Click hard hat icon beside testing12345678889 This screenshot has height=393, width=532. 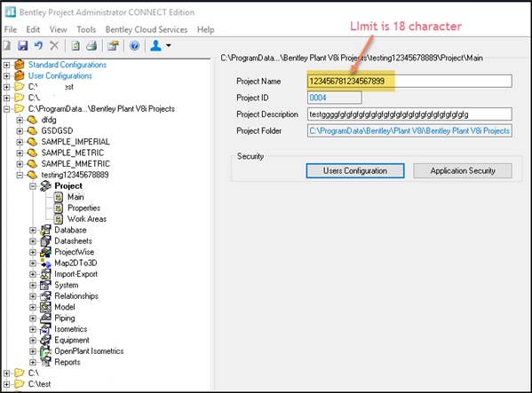pos(32,175)
